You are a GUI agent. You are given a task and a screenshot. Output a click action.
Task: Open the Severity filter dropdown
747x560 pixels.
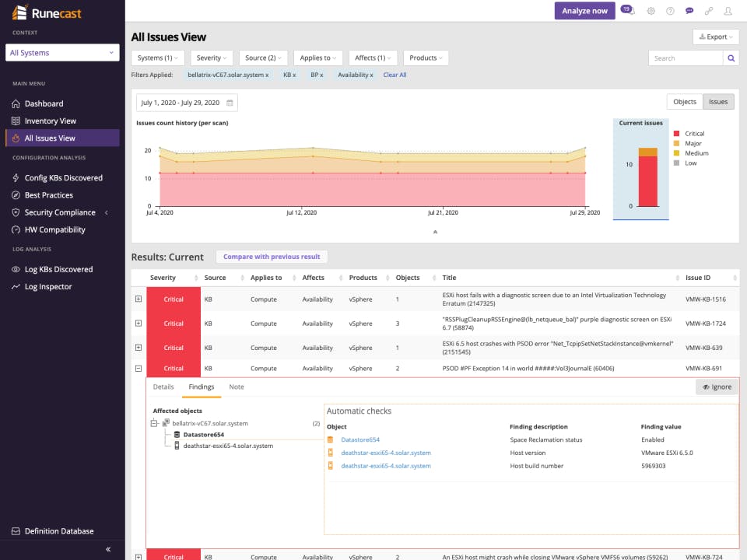click(212, 58)
